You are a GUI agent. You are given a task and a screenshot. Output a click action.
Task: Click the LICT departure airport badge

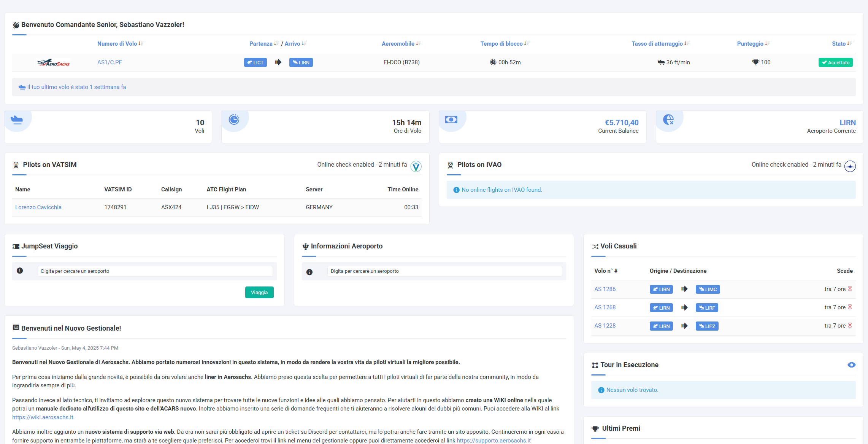pos(255,62)
